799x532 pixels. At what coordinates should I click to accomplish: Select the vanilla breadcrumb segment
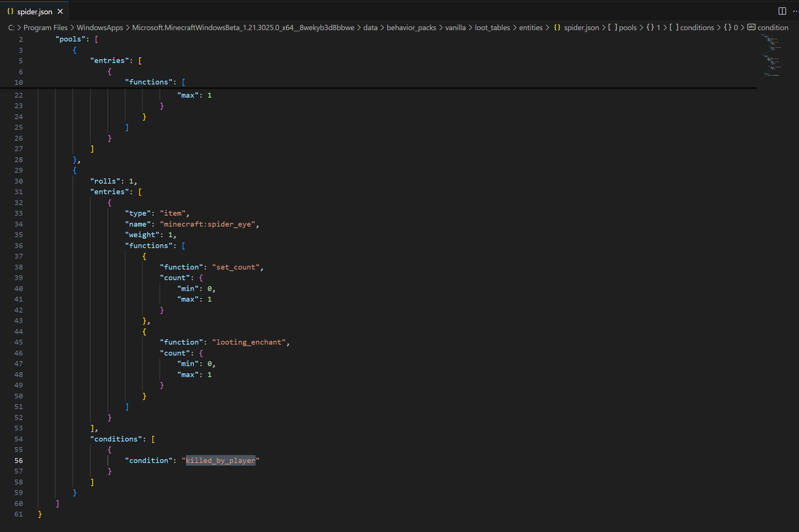[455, 28]
